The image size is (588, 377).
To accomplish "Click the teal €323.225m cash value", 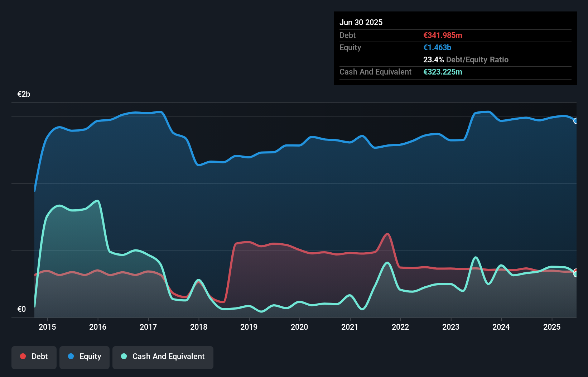I will tap(443, 72).
